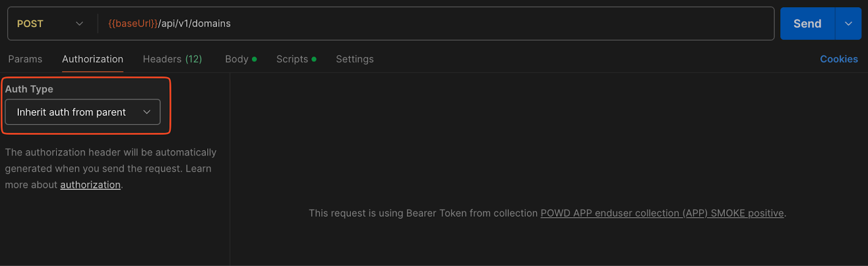This screenshot has height=266, width=868.
Task: Click the request URL input field
Action: point(434,24)
